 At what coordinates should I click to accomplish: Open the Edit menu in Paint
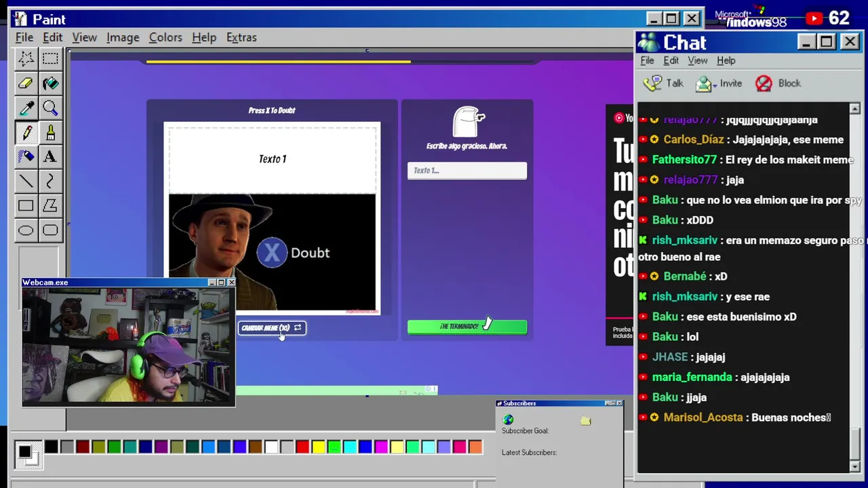tap(52, 37)
